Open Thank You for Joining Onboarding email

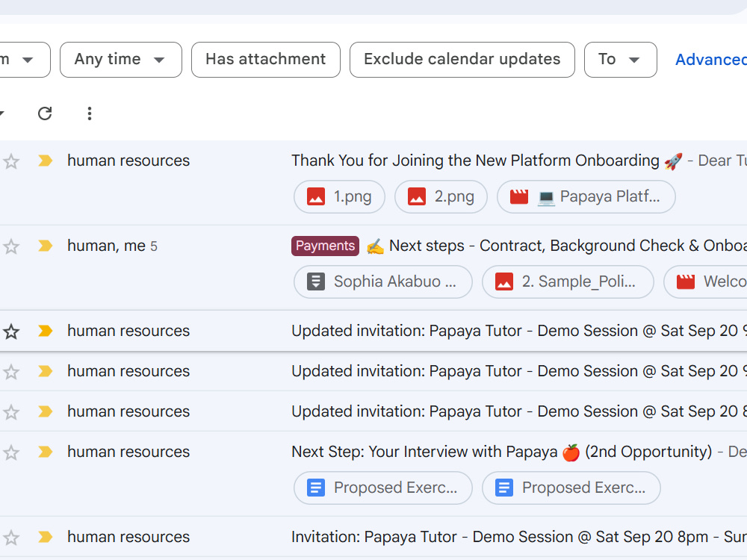(373, 183)
